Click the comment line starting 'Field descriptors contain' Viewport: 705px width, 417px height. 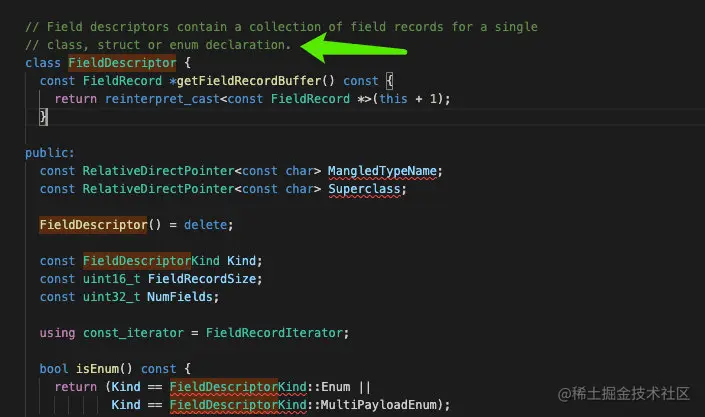281,27
